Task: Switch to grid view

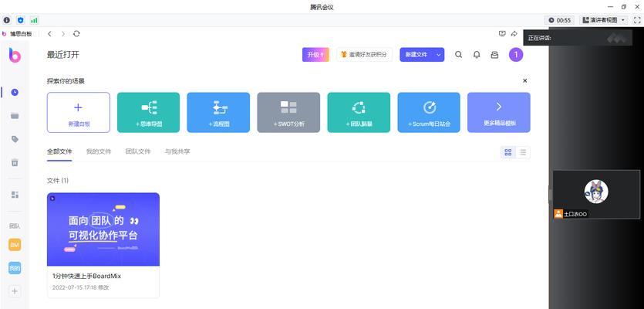Action: click(x=508, y=152)
